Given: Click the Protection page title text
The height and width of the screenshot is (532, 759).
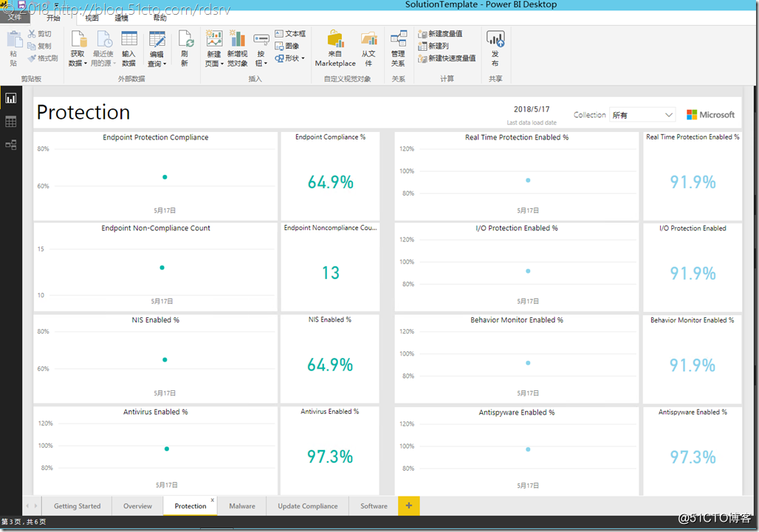Looking at the screenshot, I should 83,112.
